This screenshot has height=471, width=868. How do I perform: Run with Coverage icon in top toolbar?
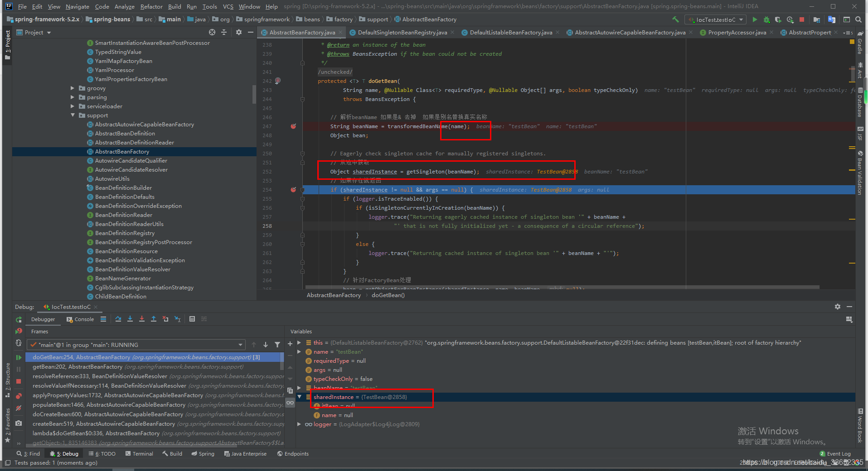click(x=778, y=19)
